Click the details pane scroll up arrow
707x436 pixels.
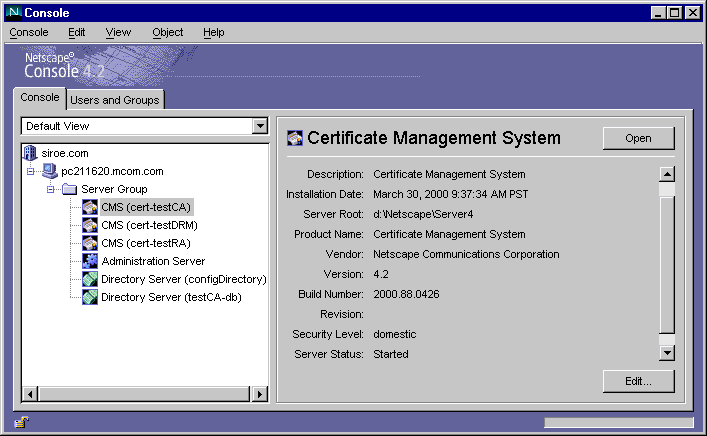point(667,174)
